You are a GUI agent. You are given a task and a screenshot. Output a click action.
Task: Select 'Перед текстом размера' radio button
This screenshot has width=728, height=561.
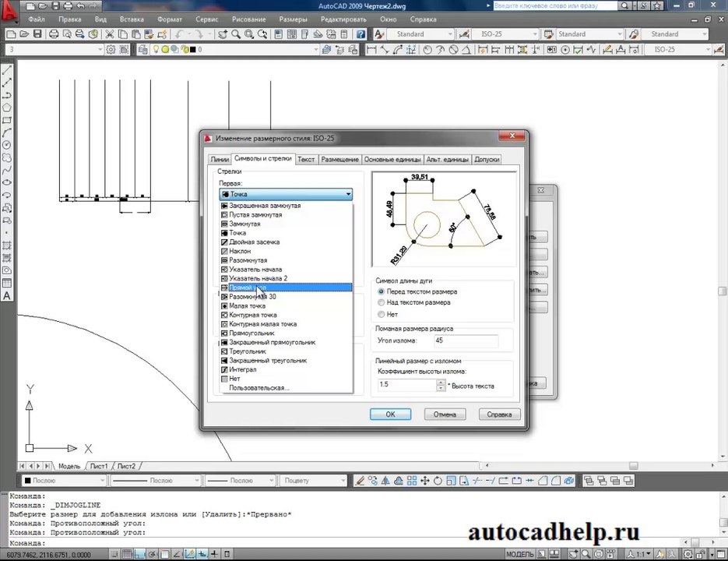[x=382, y=291]
